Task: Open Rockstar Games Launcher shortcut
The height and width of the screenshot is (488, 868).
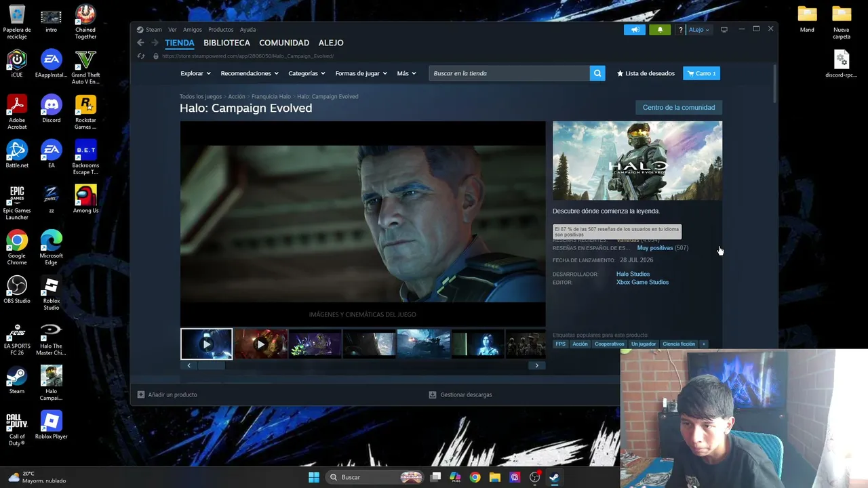Action: click(85, 113)
